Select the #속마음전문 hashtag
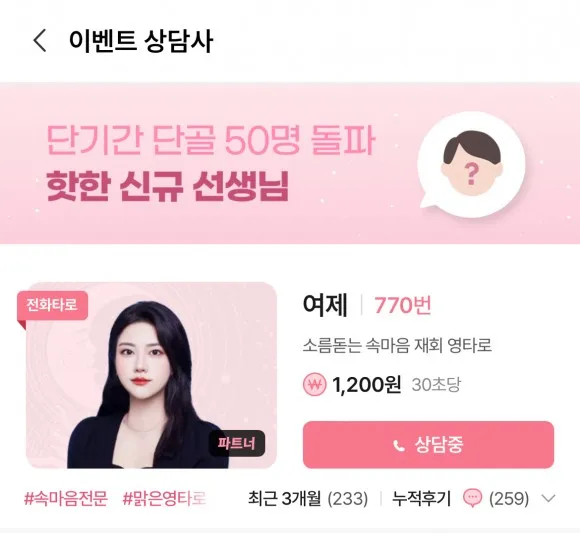 coord(65,498)
